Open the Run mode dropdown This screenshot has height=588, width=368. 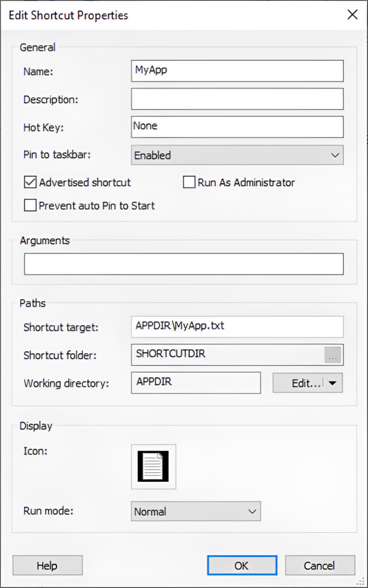click(x=195, y=512)
